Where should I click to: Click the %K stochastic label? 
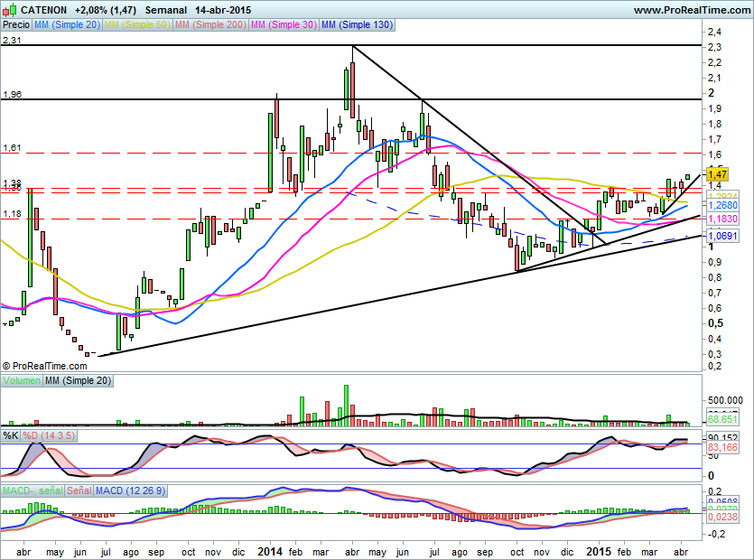click(11, 435)
